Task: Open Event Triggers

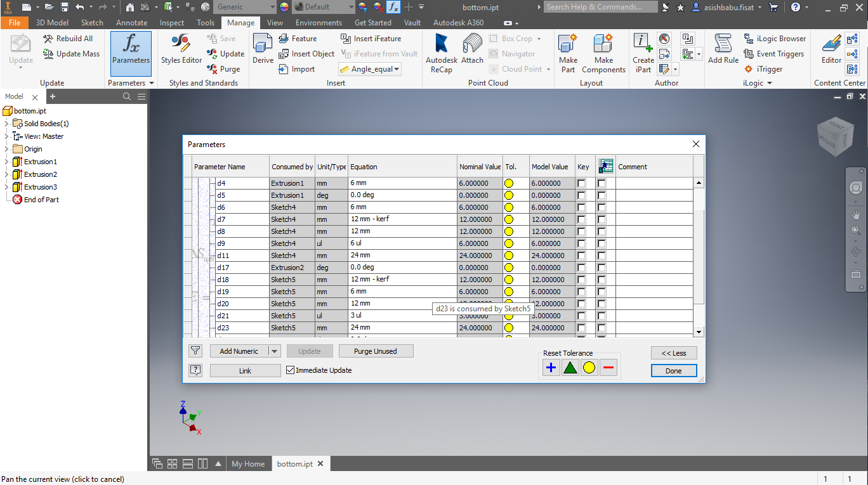Action: tap(773, 54)
